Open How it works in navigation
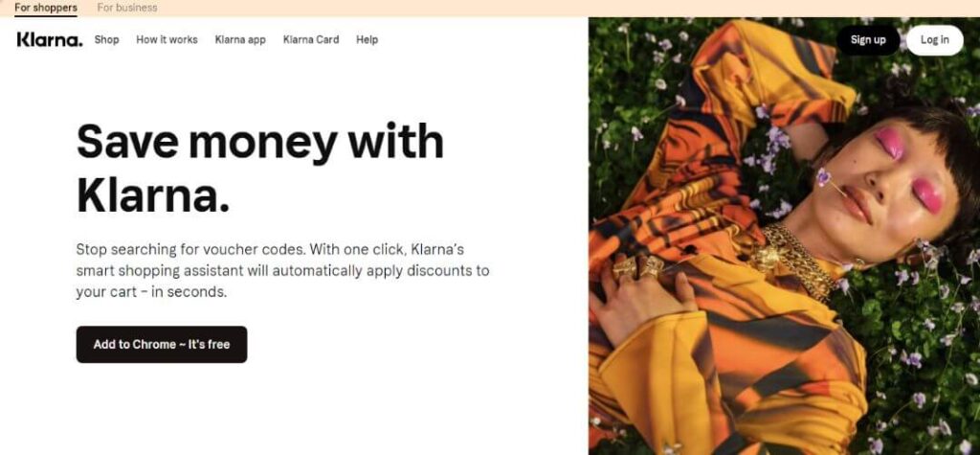Viewport: 980px width, 455px height. (167, 39)
